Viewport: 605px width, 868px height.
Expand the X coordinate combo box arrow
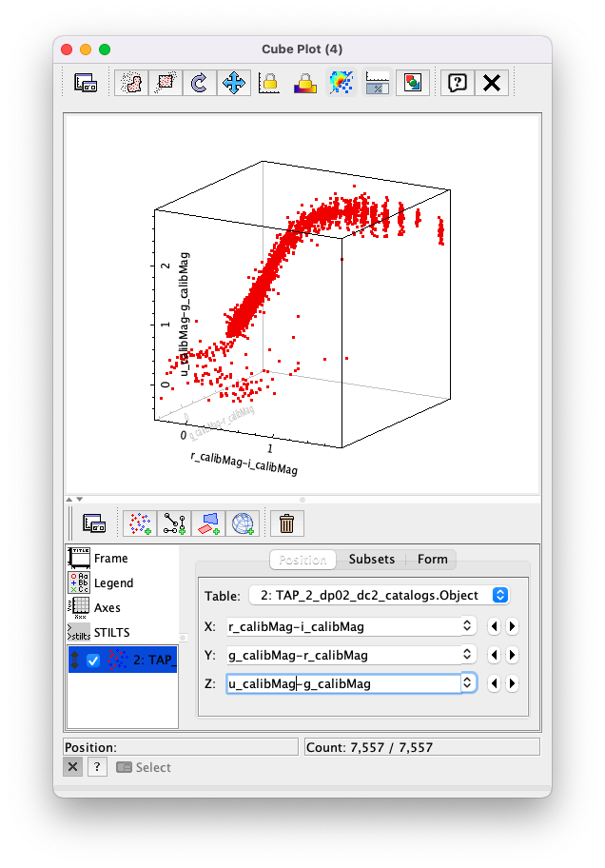[x=468, y=626]
